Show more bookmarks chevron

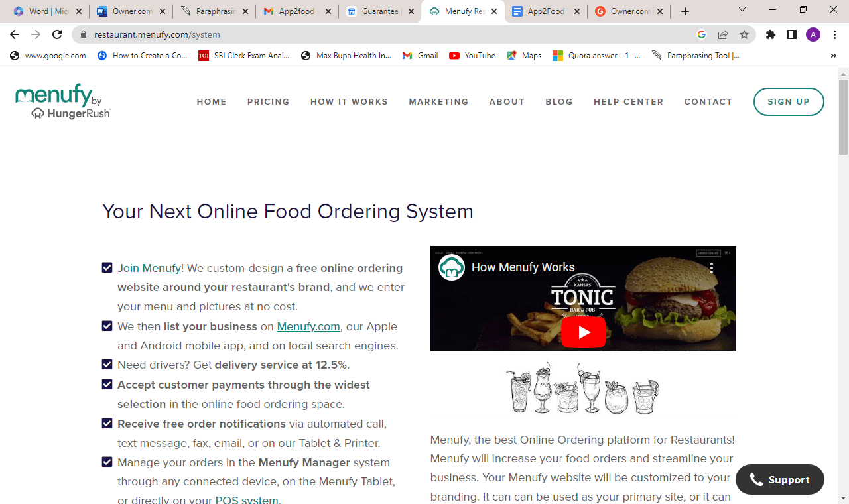tap(833, 56)
